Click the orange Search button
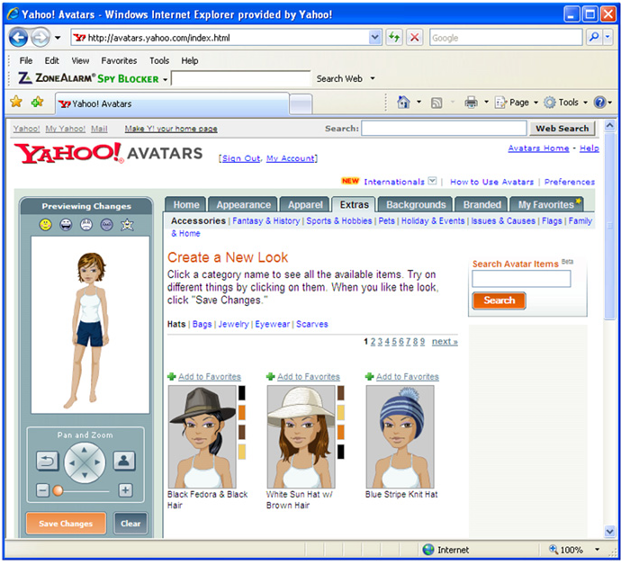The image size is (621, 565). tap(499, 301)
